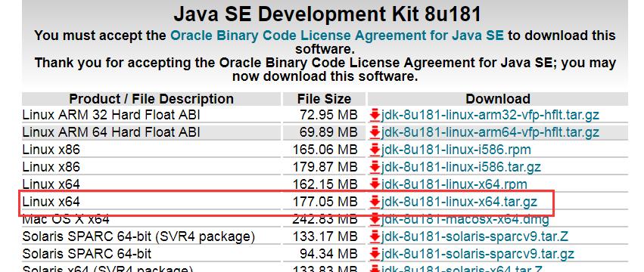Open the Oracle Binary Code License Agreement link
644x272 pixels.
(337, 36)
